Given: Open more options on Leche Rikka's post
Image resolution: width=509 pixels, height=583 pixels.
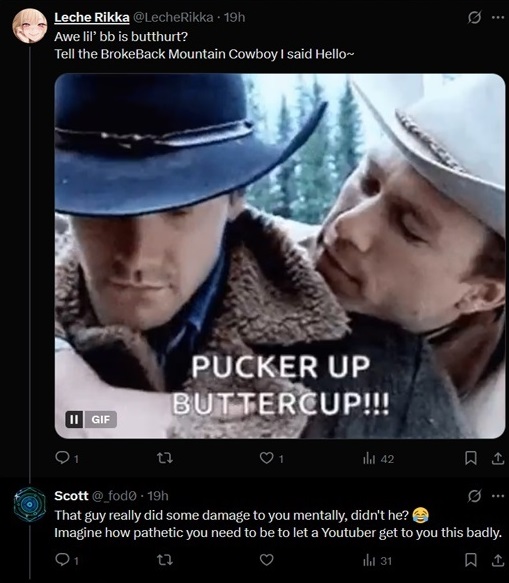Looking at the screenshot, I should 497,17.
